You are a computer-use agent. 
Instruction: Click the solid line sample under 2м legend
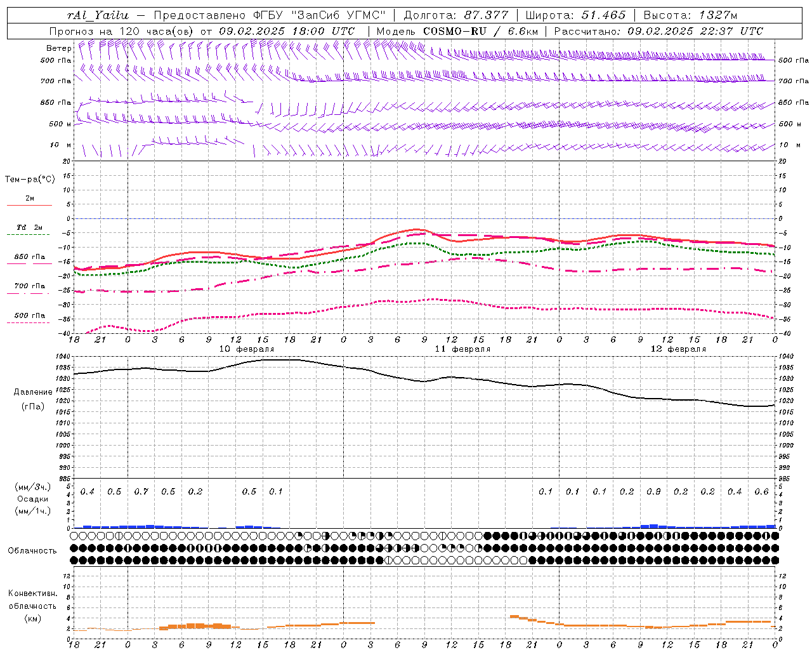[x=29, y=206]
